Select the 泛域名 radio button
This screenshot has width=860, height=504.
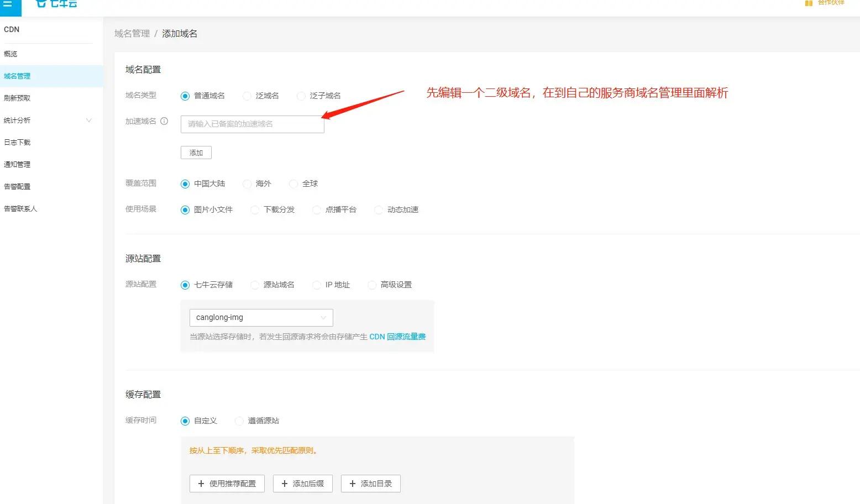[247, 96]
